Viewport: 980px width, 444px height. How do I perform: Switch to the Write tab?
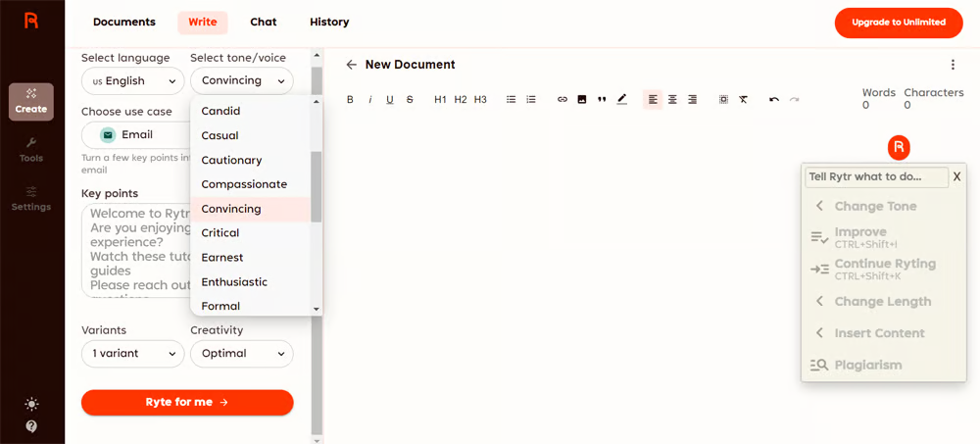(203, 22)
